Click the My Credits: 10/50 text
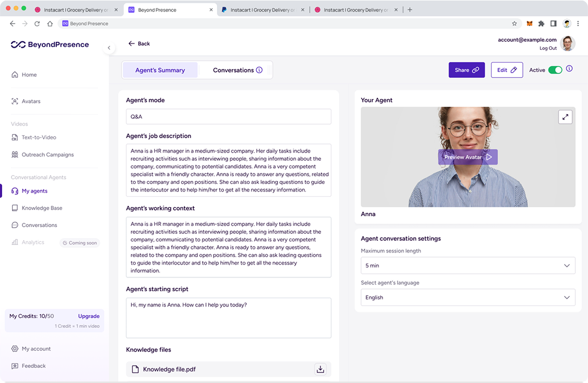588x383 pixels. pyautogui.click(x=31, y=316)
